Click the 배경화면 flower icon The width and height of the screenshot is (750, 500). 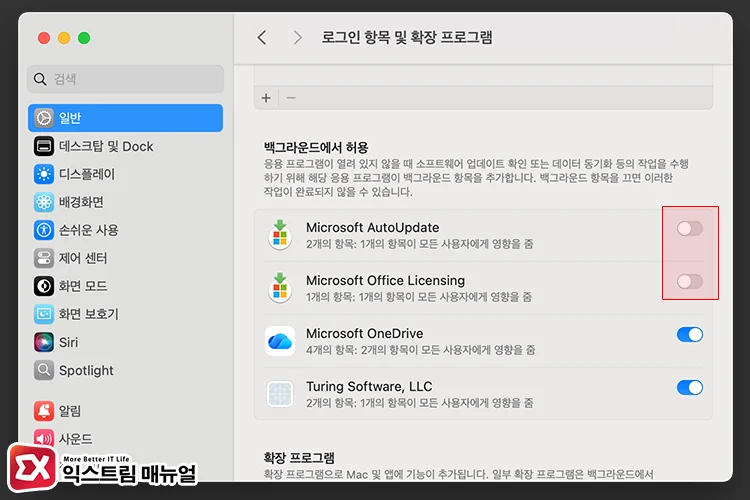coord(44,202)
